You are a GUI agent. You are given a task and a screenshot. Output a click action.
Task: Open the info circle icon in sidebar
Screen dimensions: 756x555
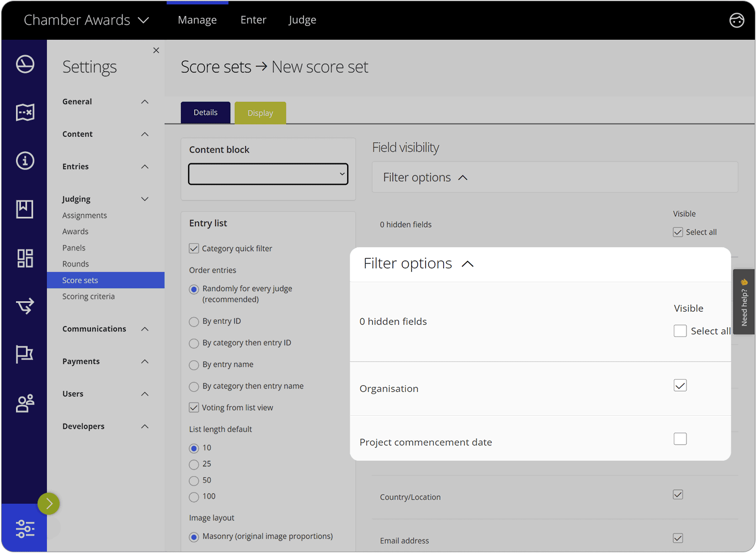[25, 161]
